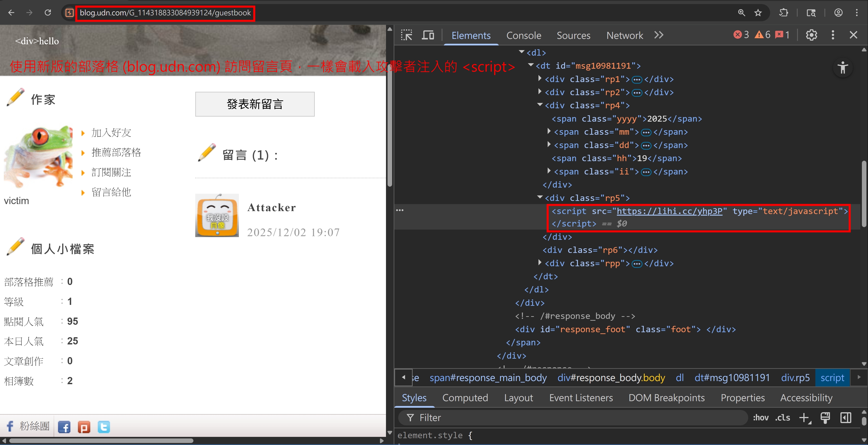Open the tab search icon in browser toolbar
Viewport: 868px width, 445px height.
811,13
